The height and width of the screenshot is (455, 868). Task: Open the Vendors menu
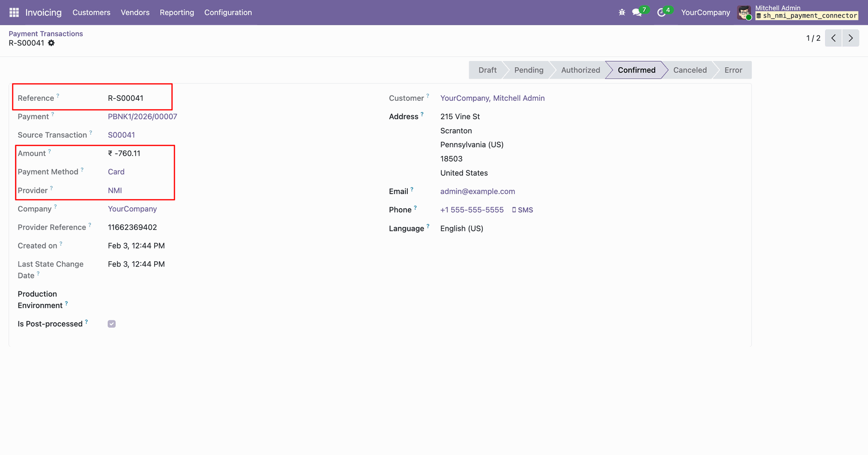pos(135,12)
